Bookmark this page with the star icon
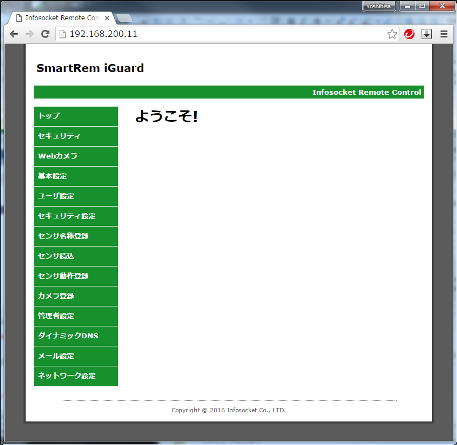457x445 pixels. pyautogui.click(x=392, y=34)
